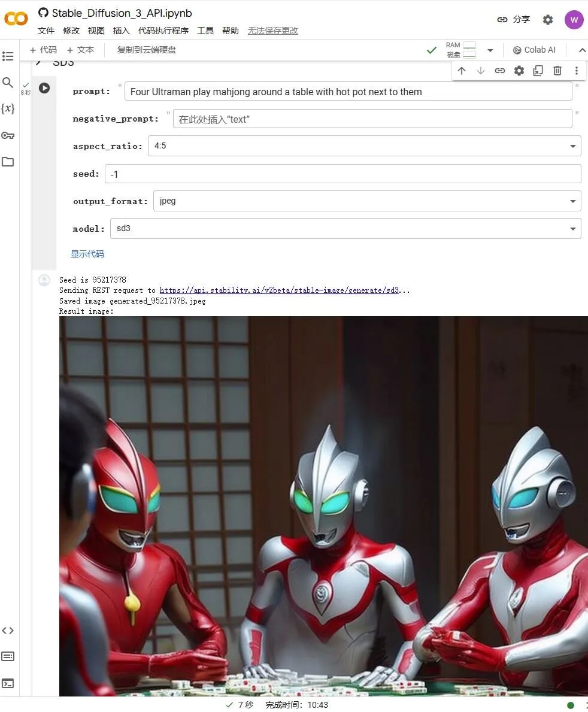Open the secrets key sidebar icon
Screen dimensions: 588x712
point(8,135)
